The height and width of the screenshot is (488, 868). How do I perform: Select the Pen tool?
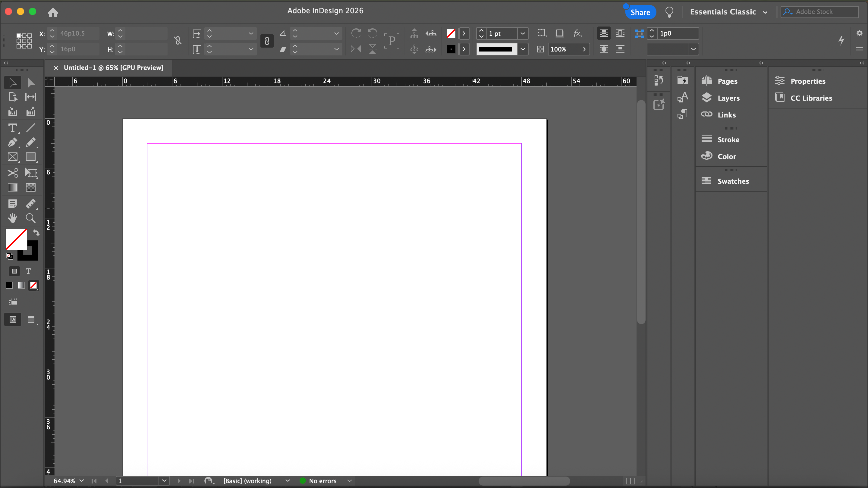12,142
